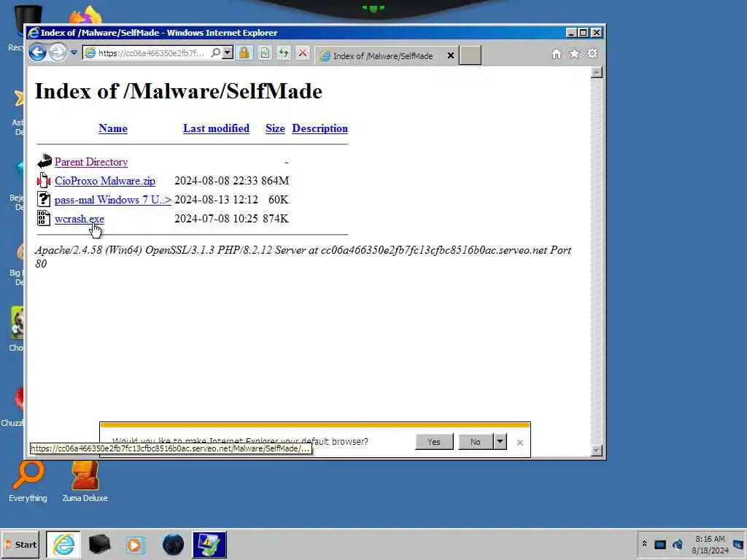Click the scrollbar down arrow
The height and width of the screenshot is (560, 747).
click(597, 451)
